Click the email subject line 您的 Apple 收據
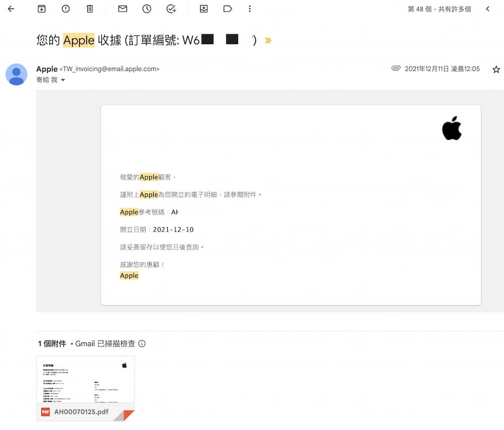 point(146,40)
